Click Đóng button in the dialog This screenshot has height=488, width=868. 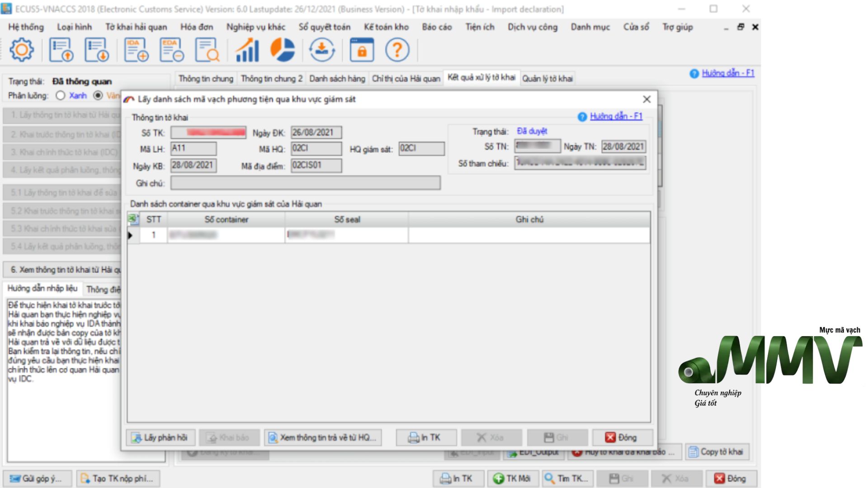[623, 437]
